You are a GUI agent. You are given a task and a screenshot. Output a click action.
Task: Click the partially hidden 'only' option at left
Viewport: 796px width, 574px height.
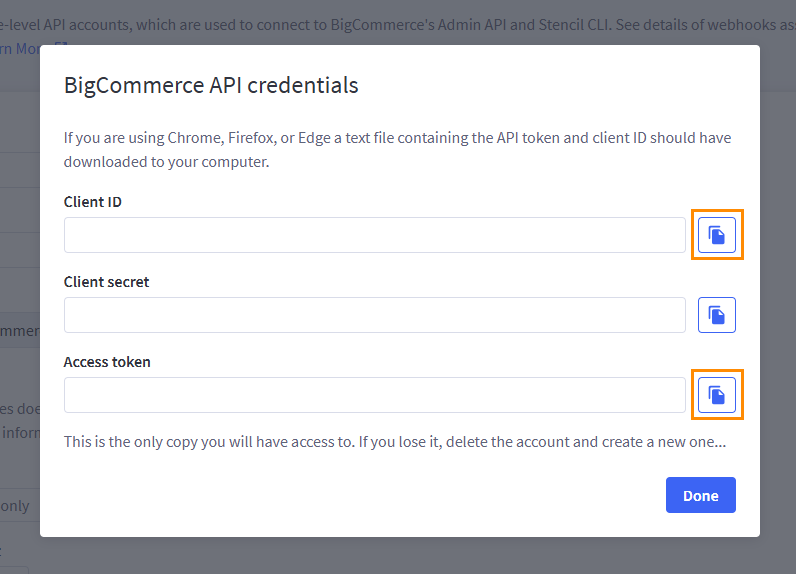(x=15, y=506)
